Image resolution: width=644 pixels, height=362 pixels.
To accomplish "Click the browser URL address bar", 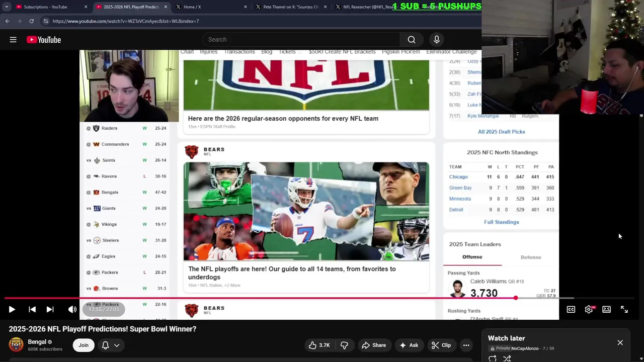I will [262, 21].
